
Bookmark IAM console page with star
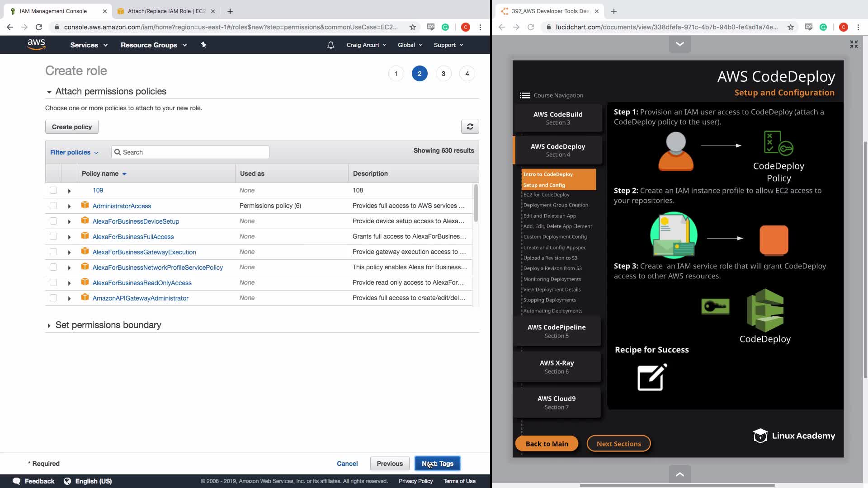coord(412,27)
